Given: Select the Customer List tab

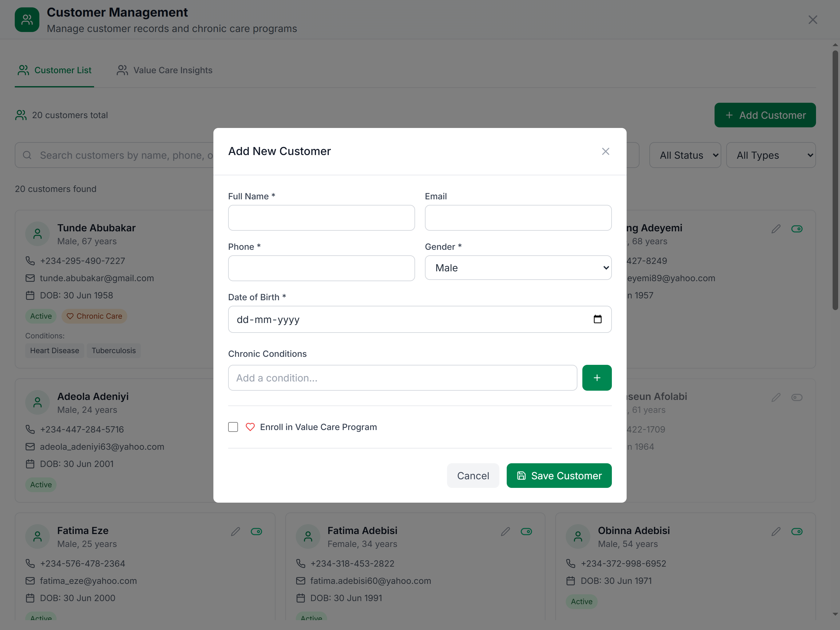Looking at the screenshot, I should click(x=55, y=70).
